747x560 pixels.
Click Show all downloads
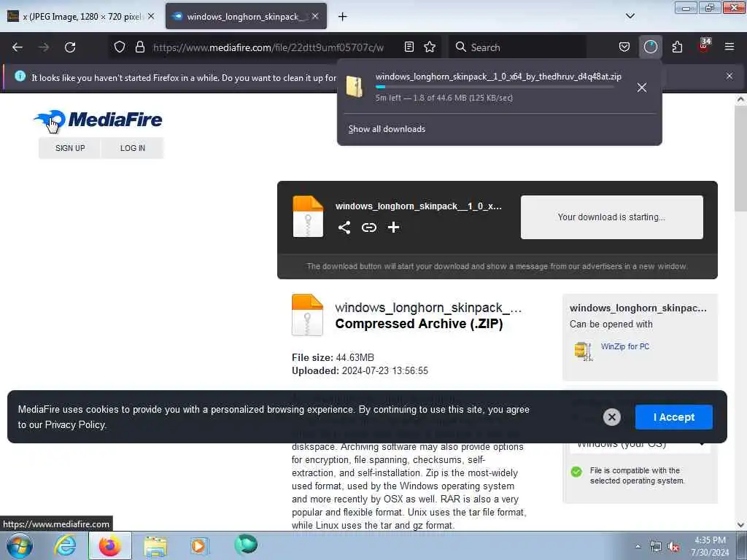[x=387, y=129]
